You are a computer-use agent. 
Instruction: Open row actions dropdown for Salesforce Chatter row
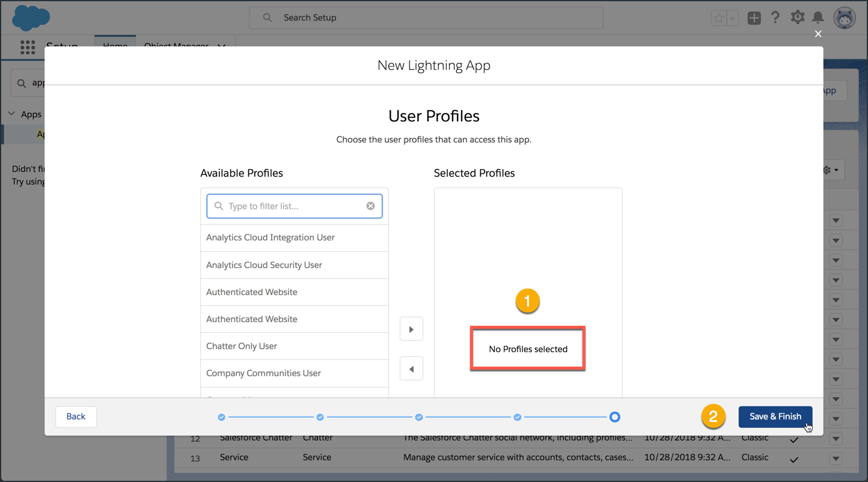coord(836,439)
